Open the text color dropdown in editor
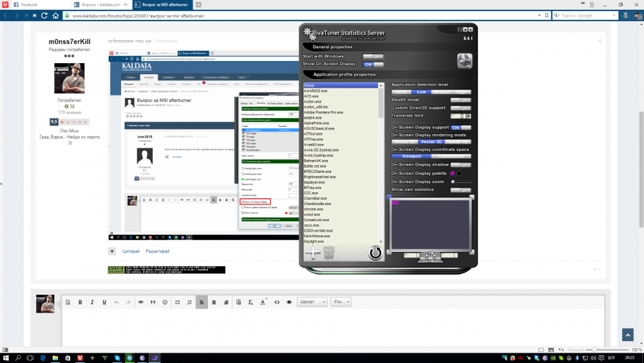Viewport: 644px width, 363px height. point(263,302)
